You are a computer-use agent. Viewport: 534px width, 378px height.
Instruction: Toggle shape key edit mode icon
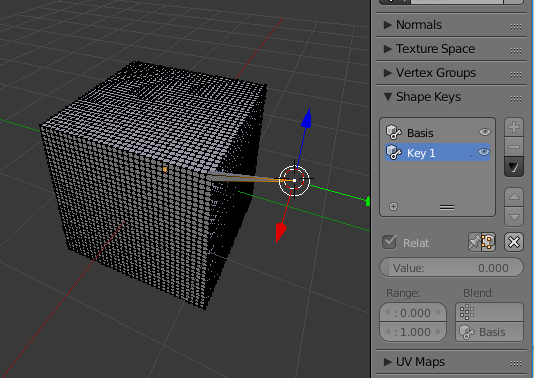[488, 242]
